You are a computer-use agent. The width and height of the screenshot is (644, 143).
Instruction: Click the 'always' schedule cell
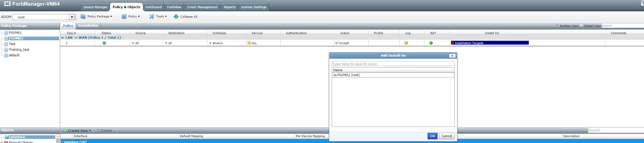point(227,43)
